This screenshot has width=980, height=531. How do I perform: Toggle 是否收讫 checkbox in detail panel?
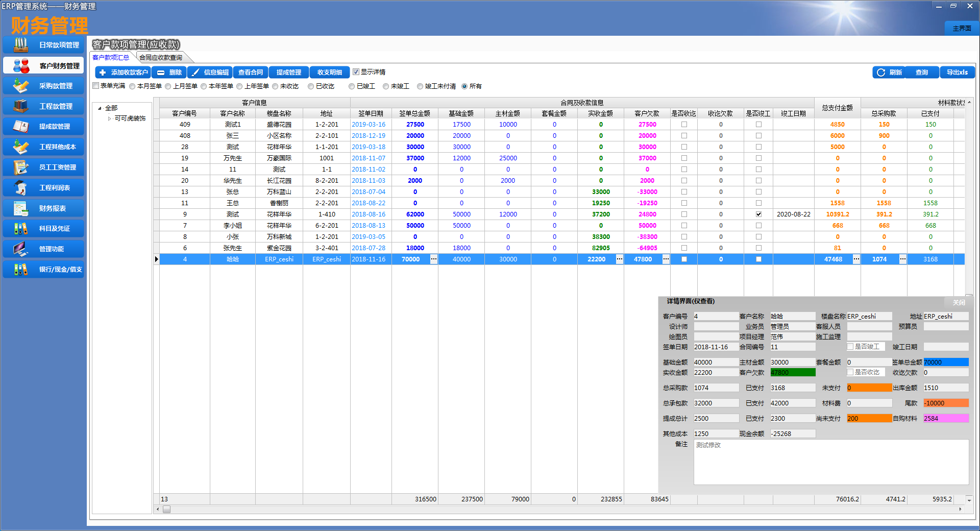pos(850,372)
